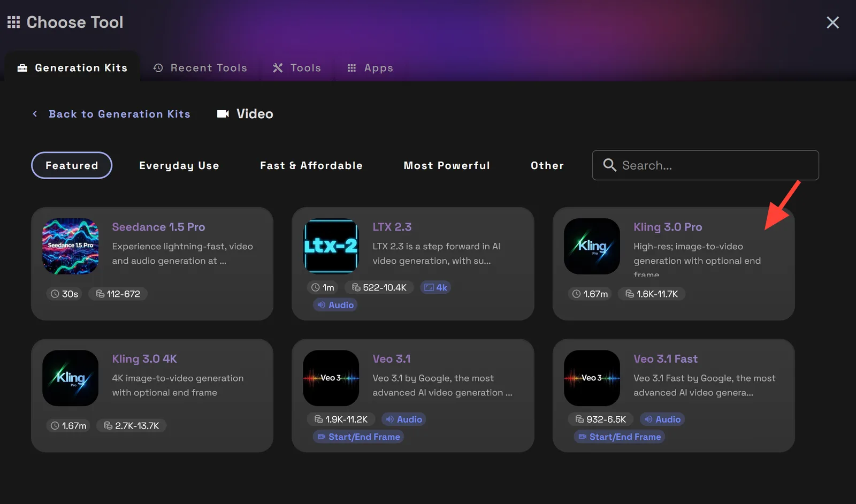856x504 pixels.
Task: Open the Kling 3.0 Pro title
Action: click(668, 227)
